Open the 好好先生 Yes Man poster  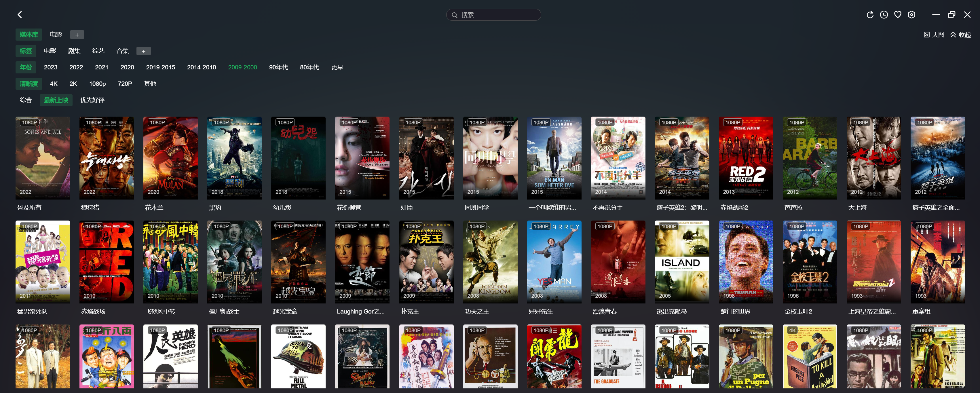point(554,262)
